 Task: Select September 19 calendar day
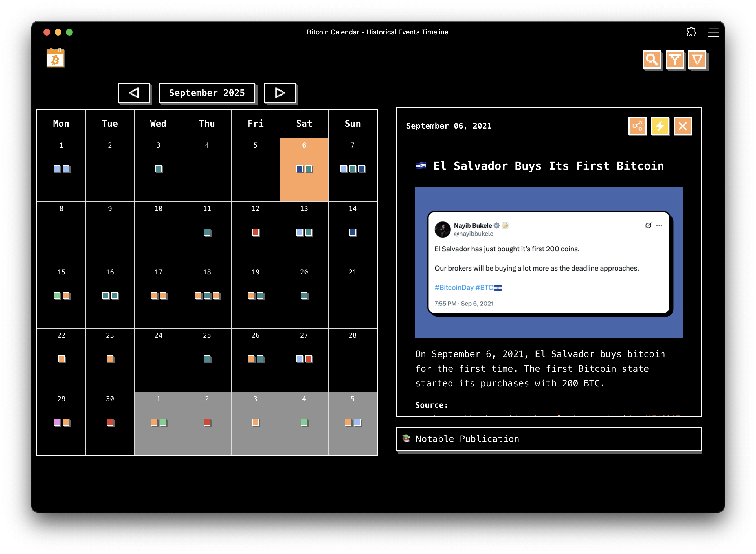pos(256,297)
